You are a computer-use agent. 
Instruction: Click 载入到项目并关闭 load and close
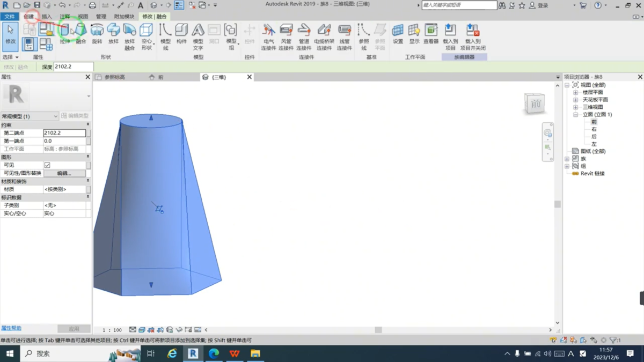(x=473, y=36)
